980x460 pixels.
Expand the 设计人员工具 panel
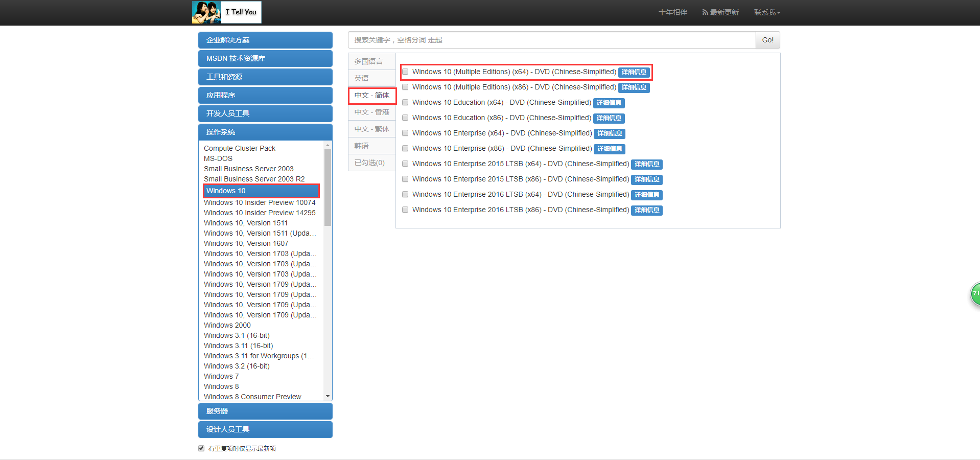tap(265, 429)
